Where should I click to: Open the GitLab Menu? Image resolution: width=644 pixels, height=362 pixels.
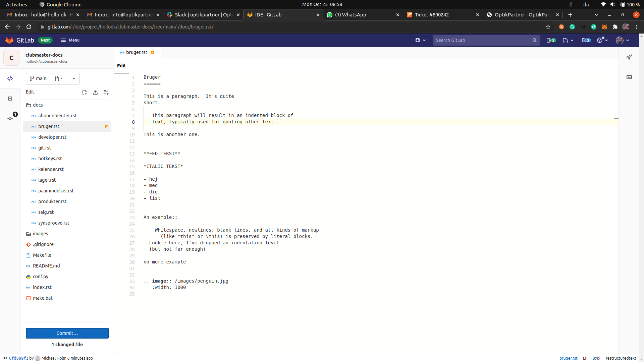click(70, 40)
